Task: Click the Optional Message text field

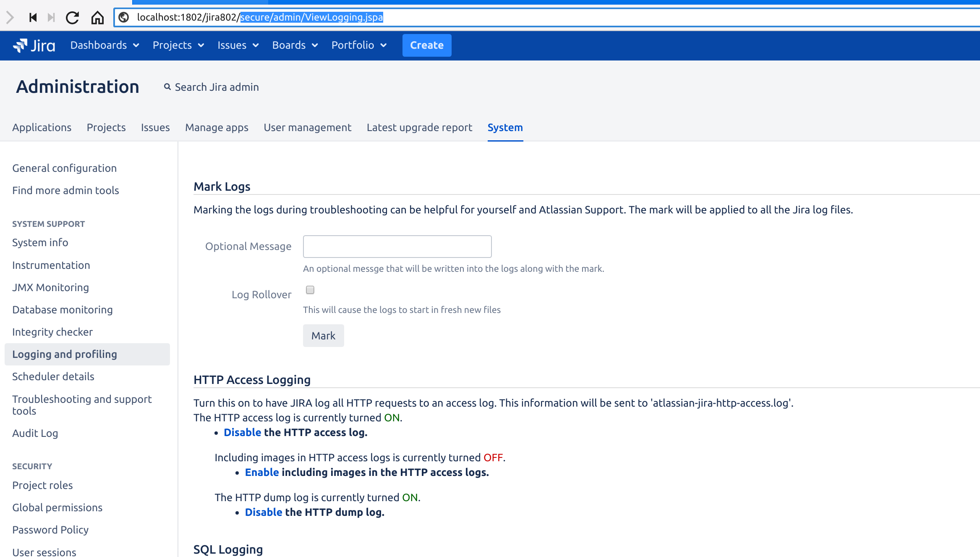Action: click(x=397, y=247)
